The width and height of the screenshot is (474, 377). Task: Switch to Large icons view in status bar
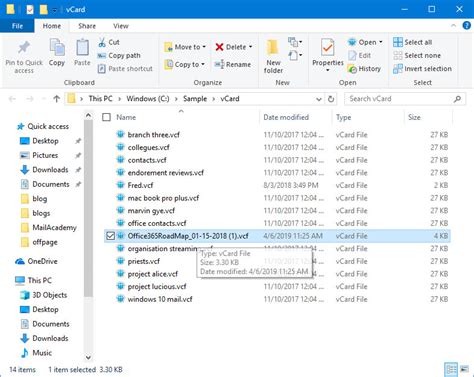point(464,369)
